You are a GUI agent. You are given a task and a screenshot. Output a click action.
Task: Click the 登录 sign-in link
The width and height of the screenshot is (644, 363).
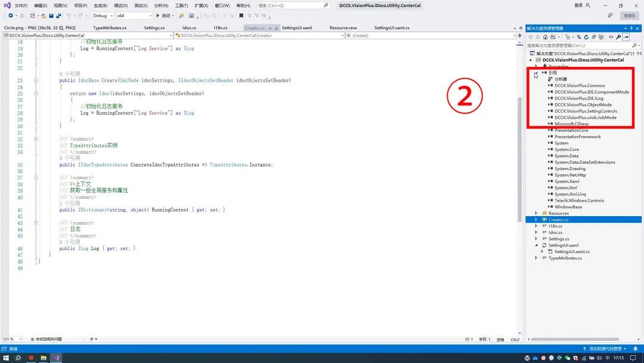coord(578,5)
